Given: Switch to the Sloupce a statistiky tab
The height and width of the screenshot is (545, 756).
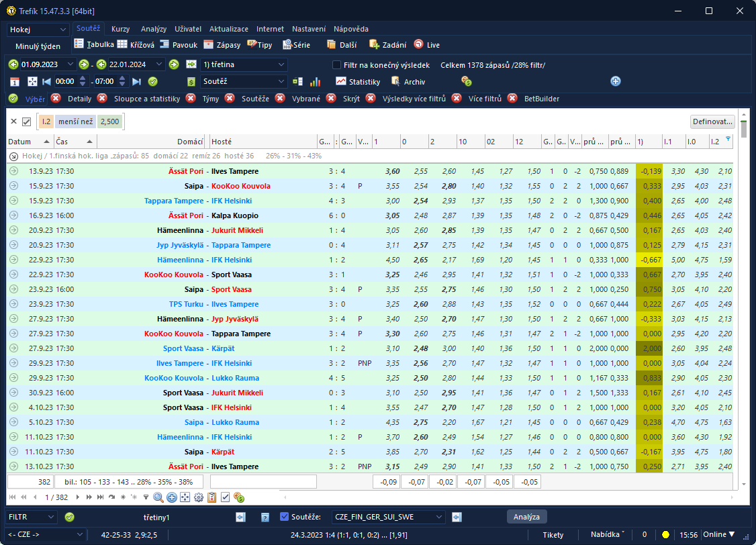Looking at the screenshot, I should pos(146,99).
